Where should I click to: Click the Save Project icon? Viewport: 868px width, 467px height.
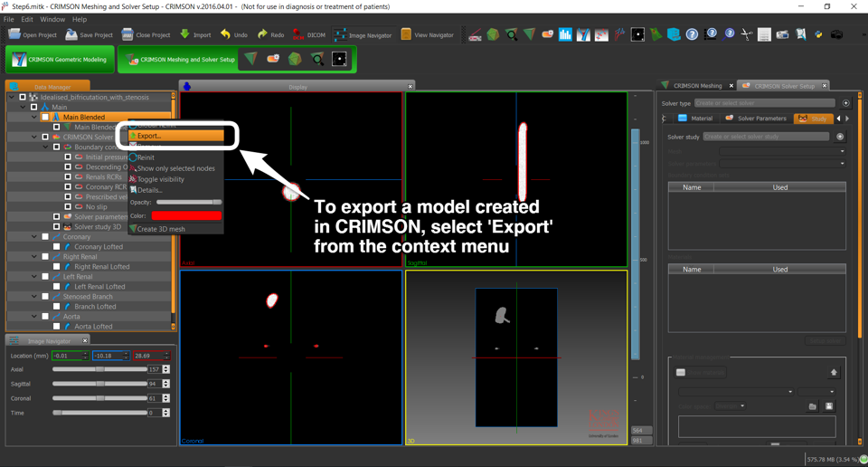(x=71, y=34)
